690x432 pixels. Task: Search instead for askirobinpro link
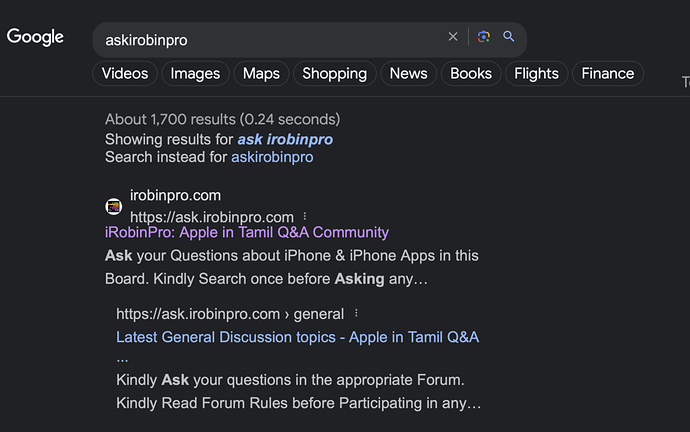tap(272, 157)
